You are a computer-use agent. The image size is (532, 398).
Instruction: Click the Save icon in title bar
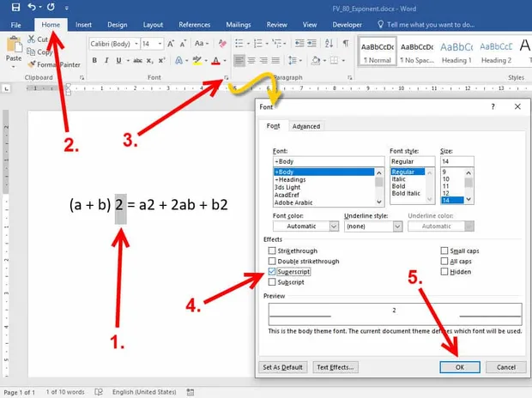[15, 7]
